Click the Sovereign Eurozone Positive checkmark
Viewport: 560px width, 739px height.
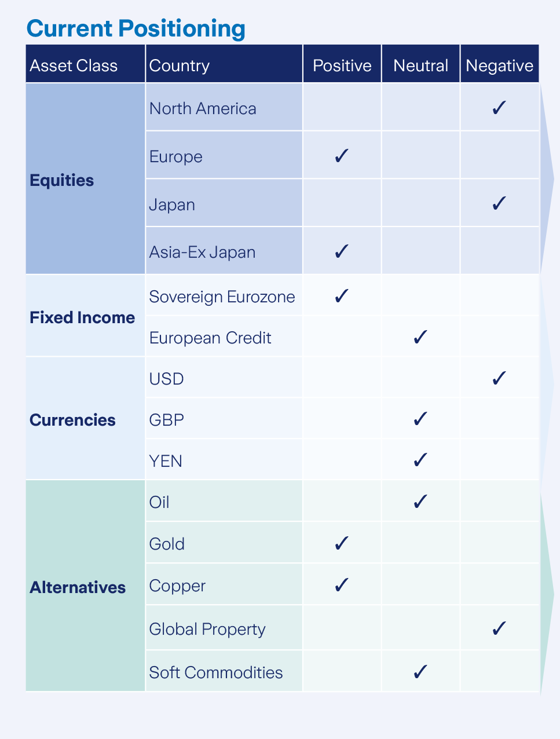[342, 295]
